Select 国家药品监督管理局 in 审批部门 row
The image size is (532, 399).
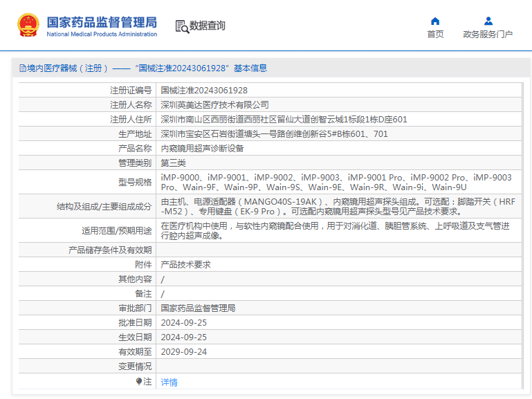point(198,308)
